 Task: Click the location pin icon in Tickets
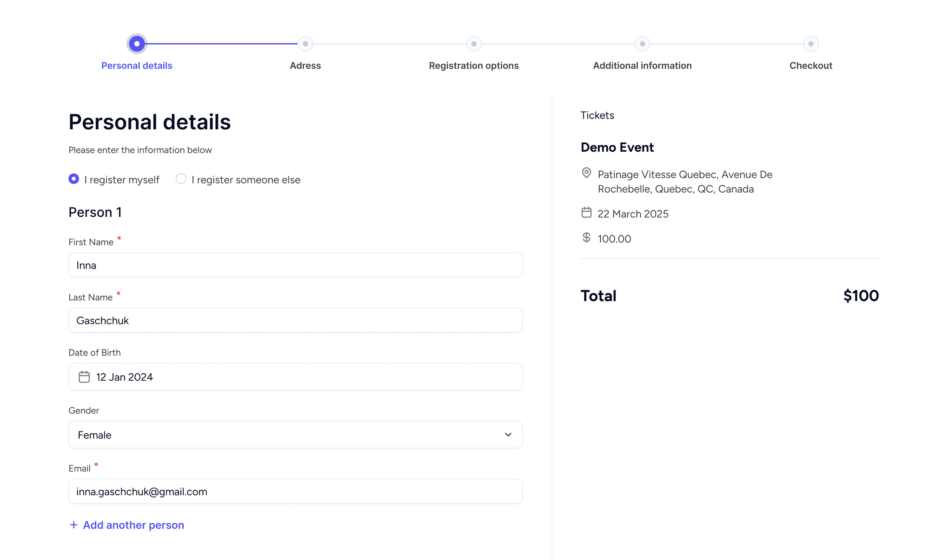point(586,173)
